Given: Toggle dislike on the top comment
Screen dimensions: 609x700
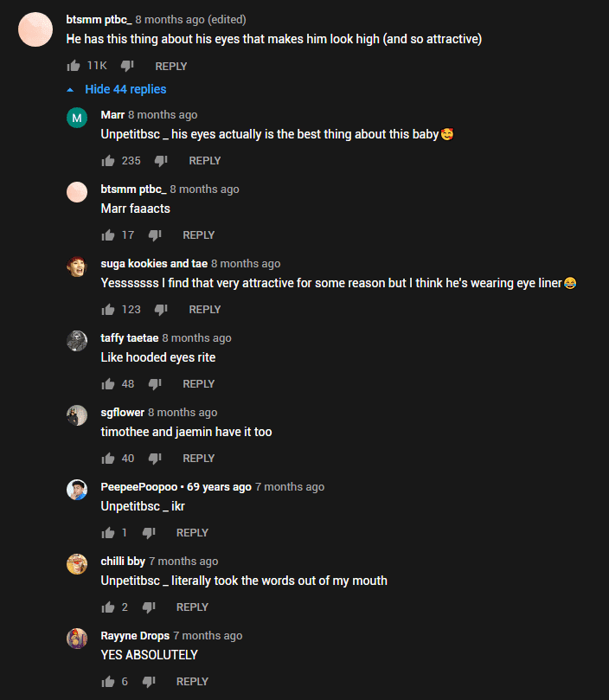Looking at the screenshot, I should point(126,65).
